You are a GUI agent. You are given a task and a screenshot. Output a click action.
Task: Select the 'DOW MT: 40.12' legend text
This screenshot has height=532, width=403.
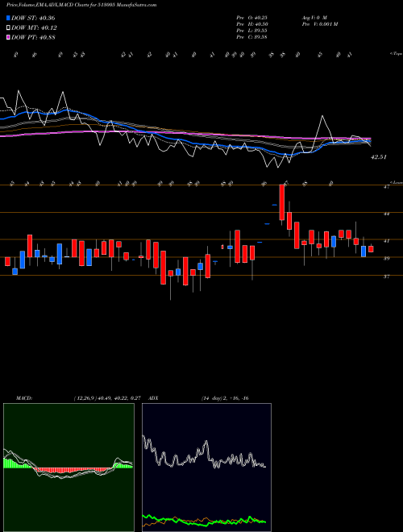tap(35, 28)
